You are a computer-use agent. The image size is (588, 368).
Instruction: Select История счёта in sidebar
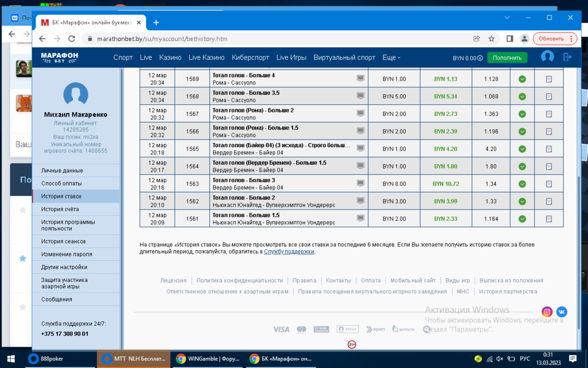click(60, 209)
